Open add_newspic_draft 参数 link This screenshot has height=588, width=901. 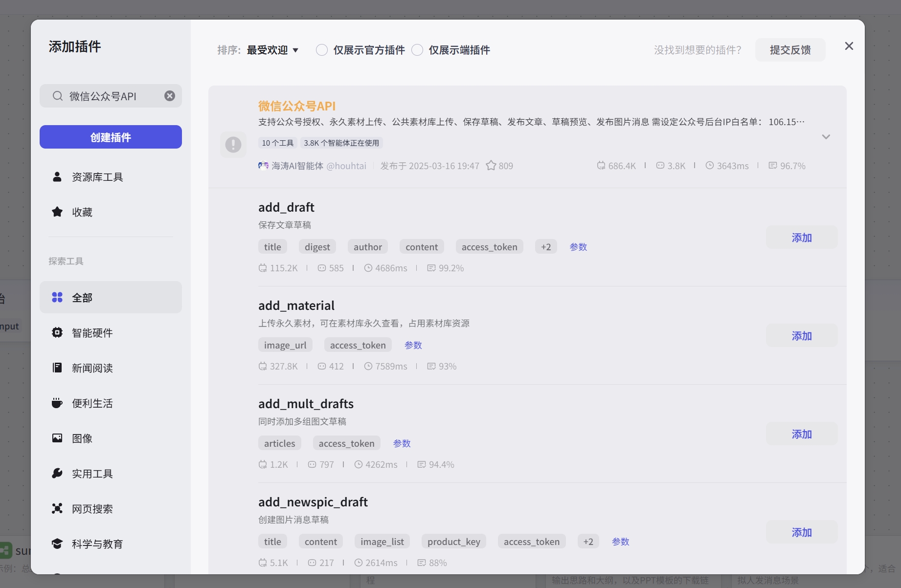(x=621, y=542)
